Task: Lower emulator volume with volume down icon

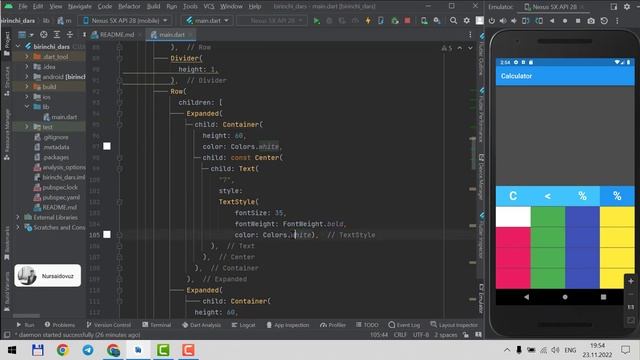Action: [x=513, y=20]
